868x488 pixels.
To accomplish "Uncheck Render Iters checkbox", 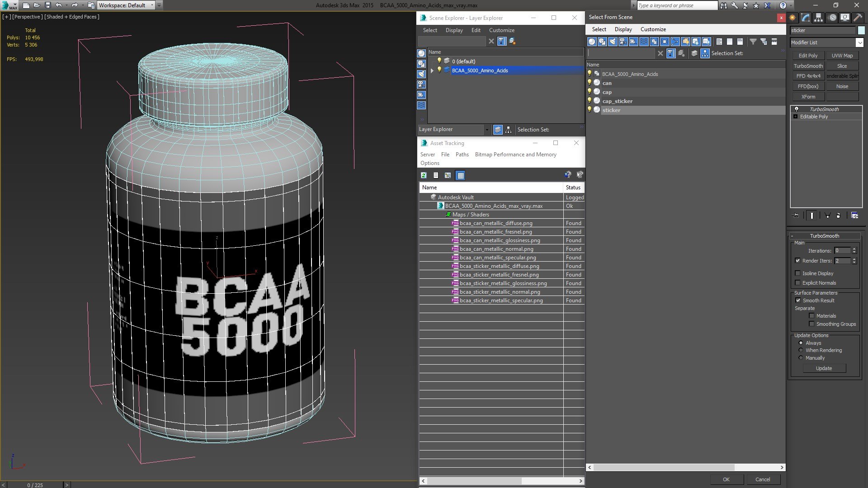I will (797, 261).
